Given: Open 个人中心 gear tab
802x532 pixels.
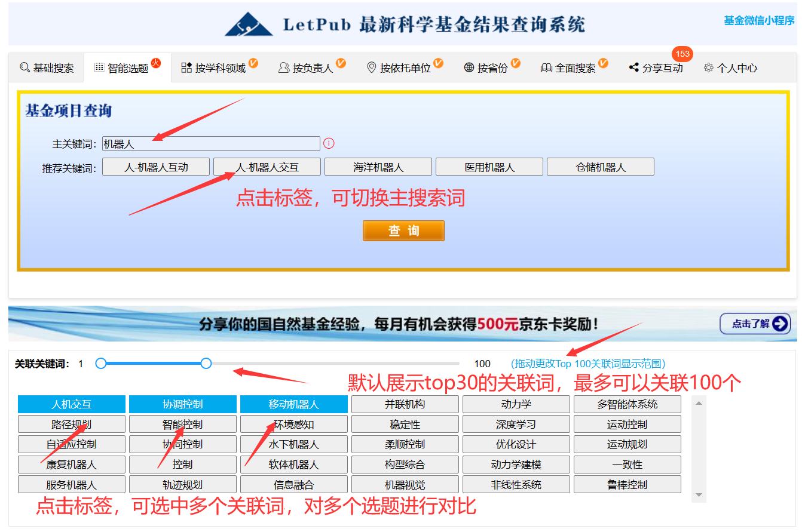Looking at the screenshot, I should click(x=730, y=68).
